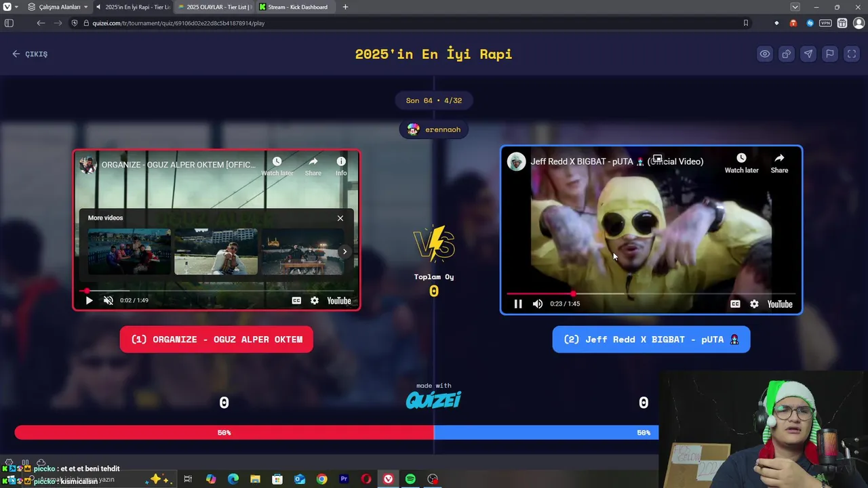The width and height of the screenshot is (868, 488).
Task: Click Watch later on the ORGANIZE video
Action: point(277,166)
